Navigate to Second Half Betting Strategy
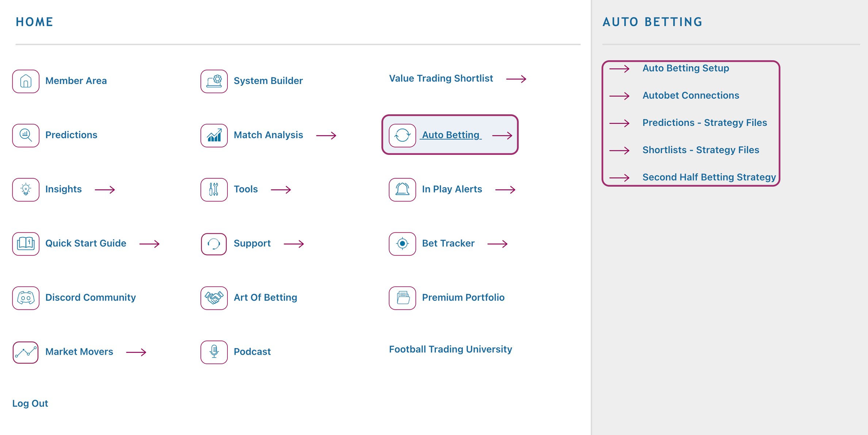868x435 pixels. point(709,177)
